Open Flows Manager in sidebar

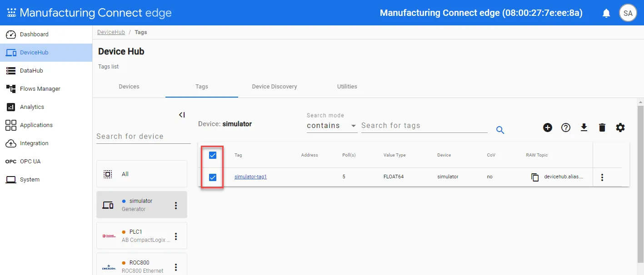(x=46, y=89)
